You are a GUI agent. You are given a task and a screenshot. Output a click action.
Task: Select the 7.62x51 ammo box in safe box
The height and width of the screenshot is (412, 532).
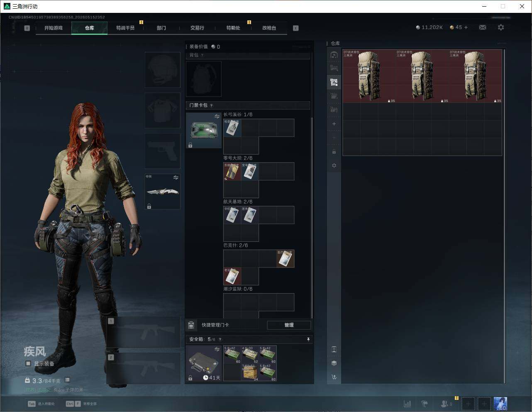point(250,373)
